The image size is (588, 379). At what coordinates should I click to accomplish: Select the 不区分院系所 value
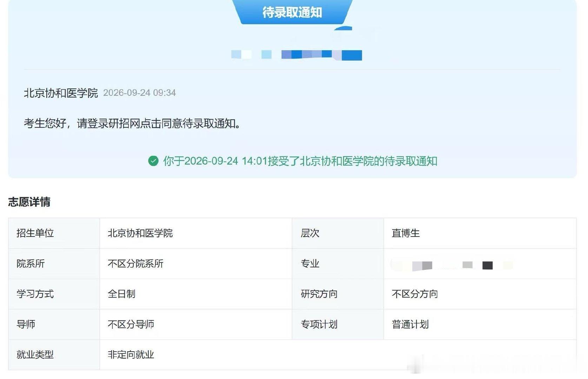click(136, 264)
